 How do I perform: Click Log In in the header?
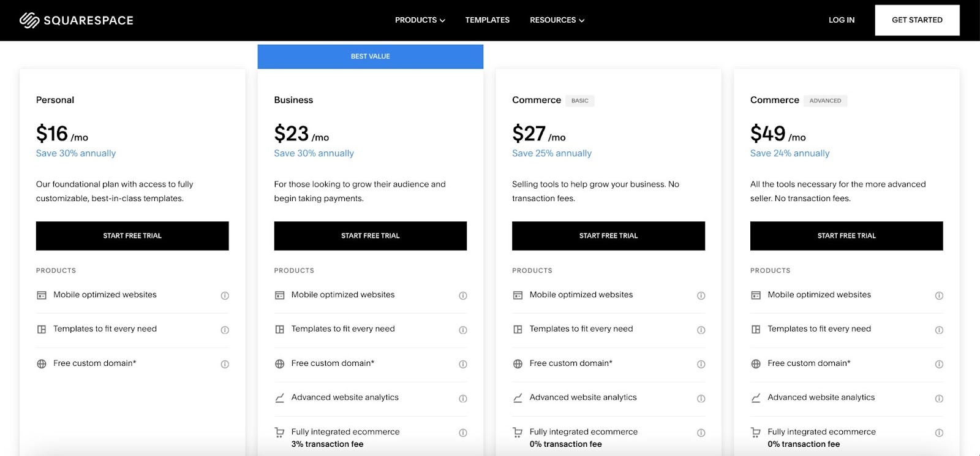coord(841,20)
